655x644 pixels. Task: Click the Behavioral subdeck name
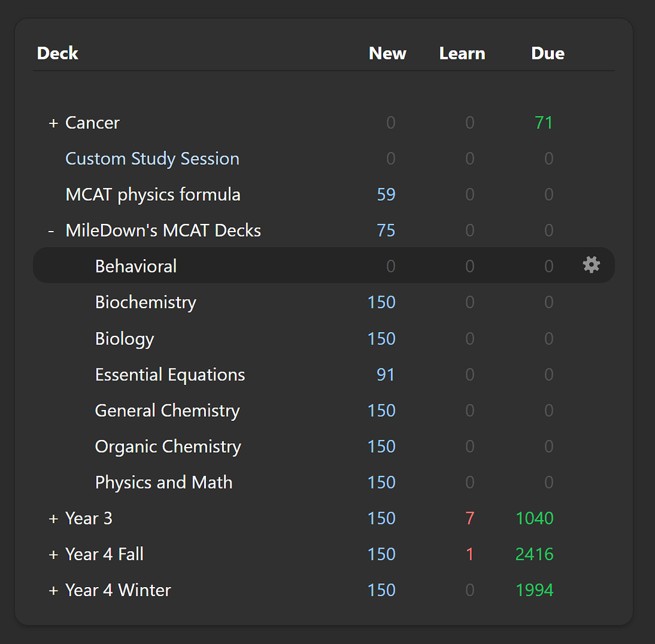pyautogui.click(x=136, y=266)
